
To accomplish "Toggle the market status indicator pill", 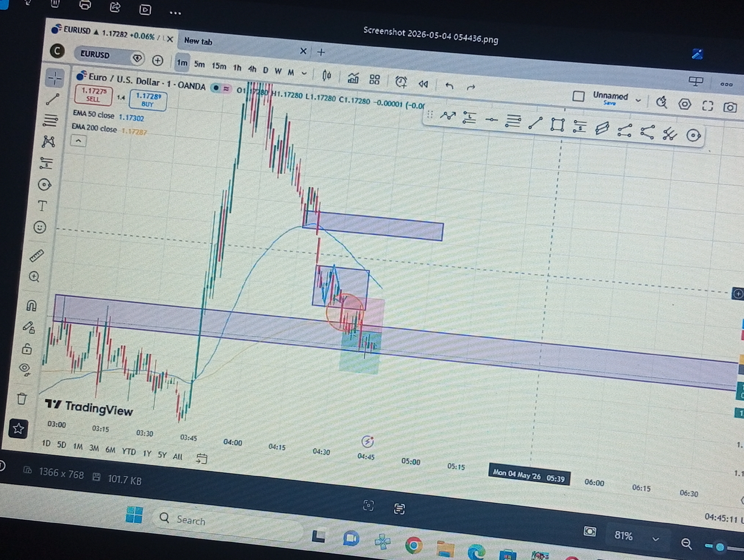I will (x=221, y=88).
